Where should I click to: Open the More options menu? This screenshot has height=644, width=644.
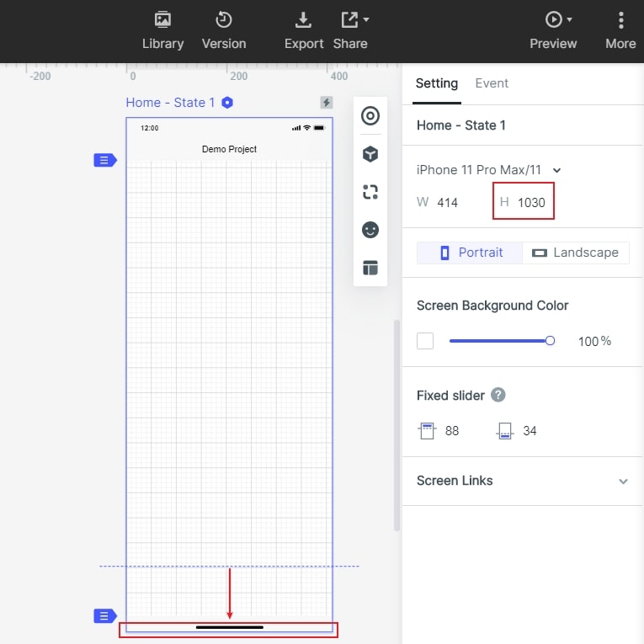[x=620, y=31]
